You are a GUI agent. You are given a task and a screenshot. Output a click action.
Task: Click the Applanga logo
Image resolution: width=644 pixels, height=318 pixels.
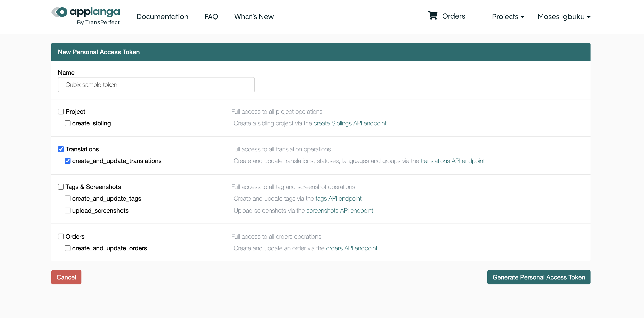85,16
